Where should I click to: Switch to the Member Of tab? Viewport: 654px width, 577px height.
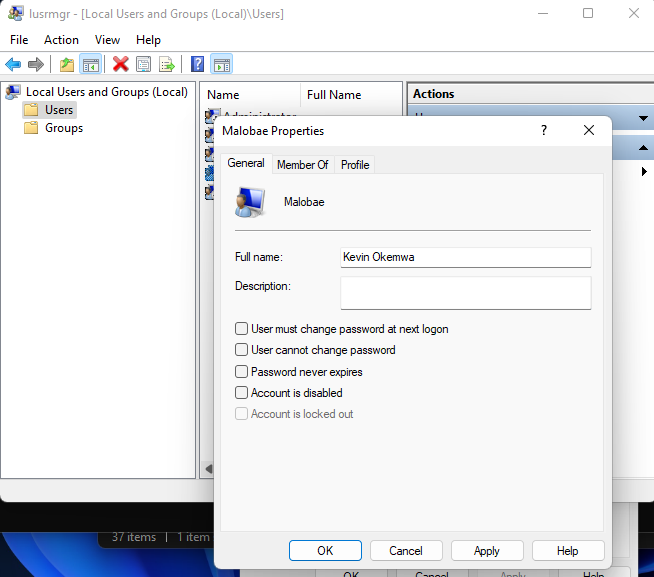tap(302, 165)
